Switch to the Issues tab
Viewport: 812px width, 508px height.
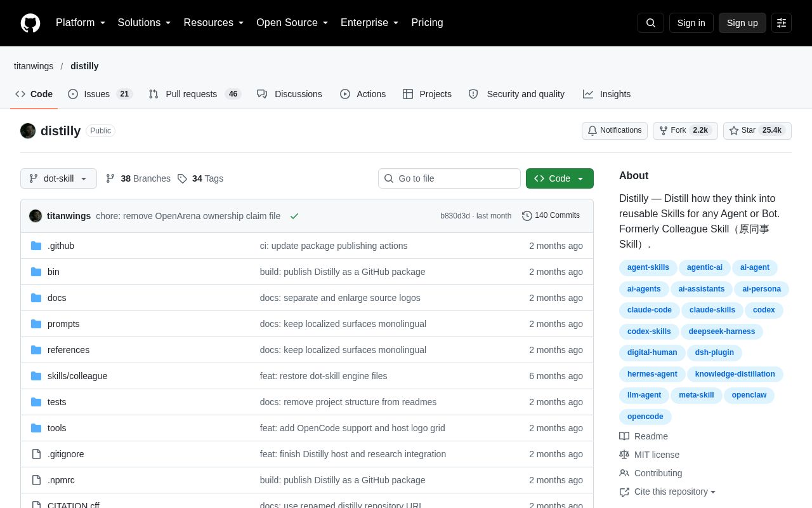coord(100,94)
